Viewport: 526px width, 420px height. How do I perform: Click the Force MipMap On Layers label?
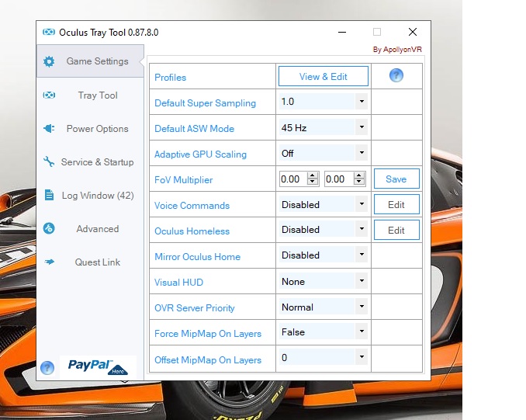pos(208,334)
